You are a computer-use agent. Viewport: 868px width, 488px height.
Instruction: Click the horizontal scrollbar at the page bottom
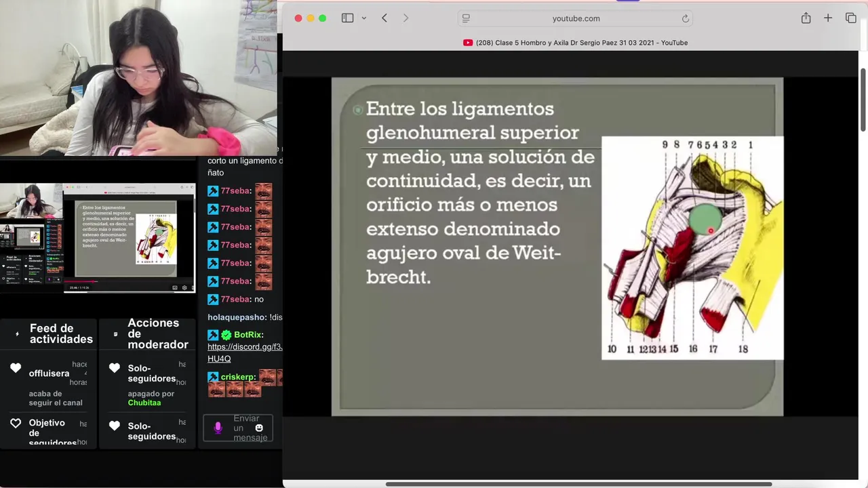pyautogui.click(x=578, y=484)
